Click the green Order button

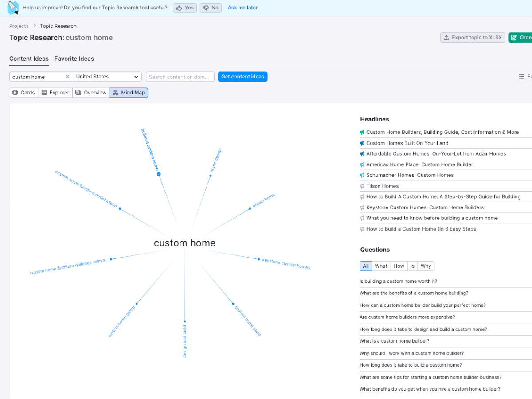pos(520,38)
